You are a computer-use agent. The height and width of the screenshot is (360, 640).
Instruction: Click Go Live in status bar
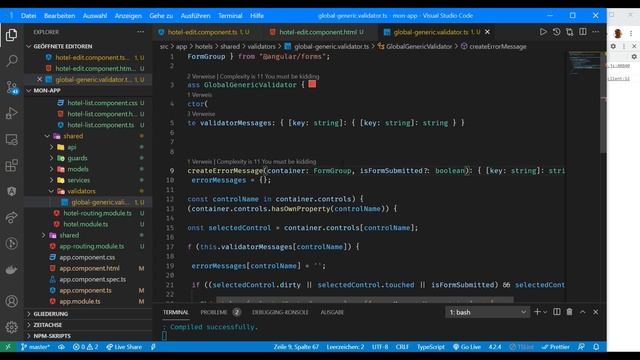pyautogui.click(x=467, y=347)
